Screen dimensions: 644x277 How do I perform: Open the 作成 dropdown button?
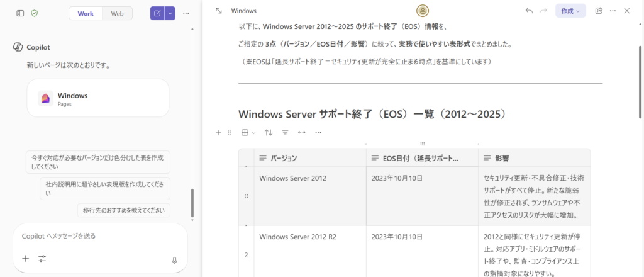[570, 11]
